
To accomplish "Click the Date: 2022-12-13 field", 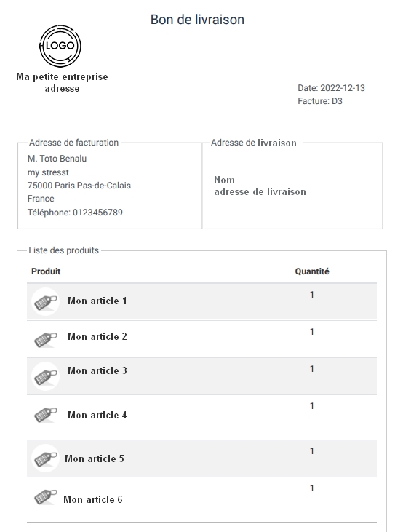I will [x=331, y=88].
